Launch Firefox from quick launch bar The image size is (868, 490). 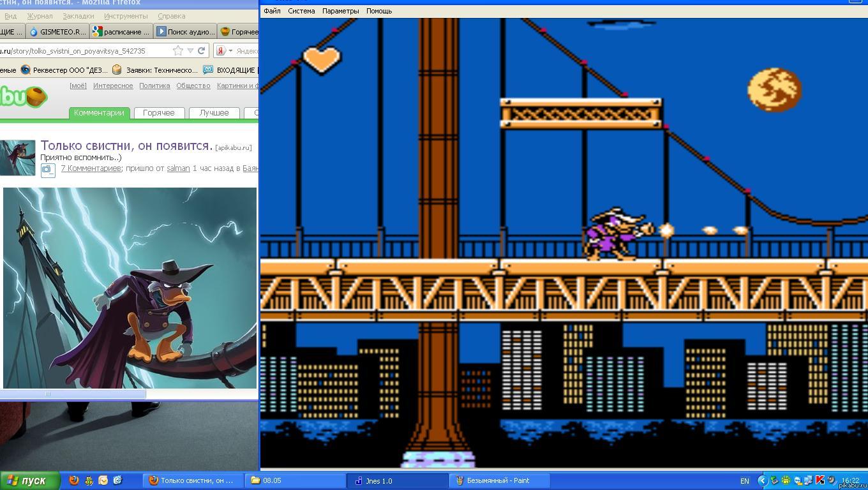click(74, 480)
